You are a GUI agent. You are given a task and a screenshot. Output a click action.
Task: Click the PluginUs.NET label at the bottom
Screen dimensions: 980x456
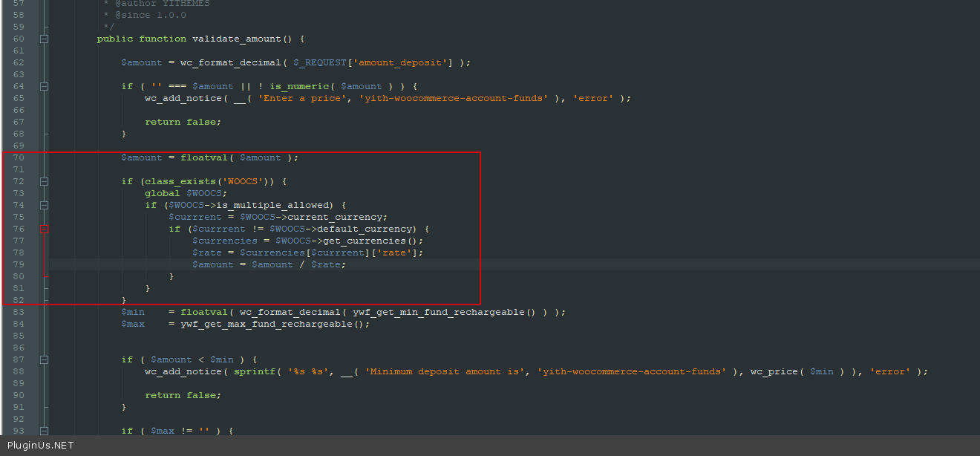pyautogui.click(x=40, y=446)
